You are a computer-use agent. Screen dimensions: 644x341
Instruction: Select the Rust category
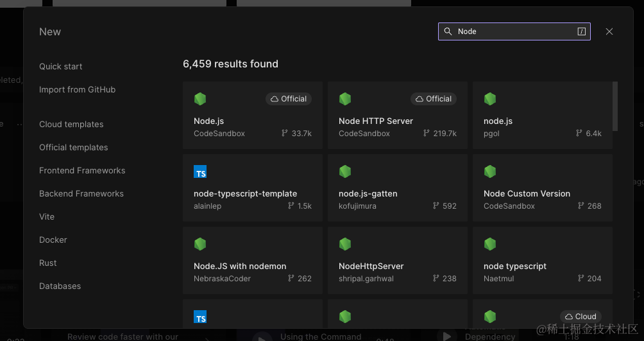coord(47,263)
